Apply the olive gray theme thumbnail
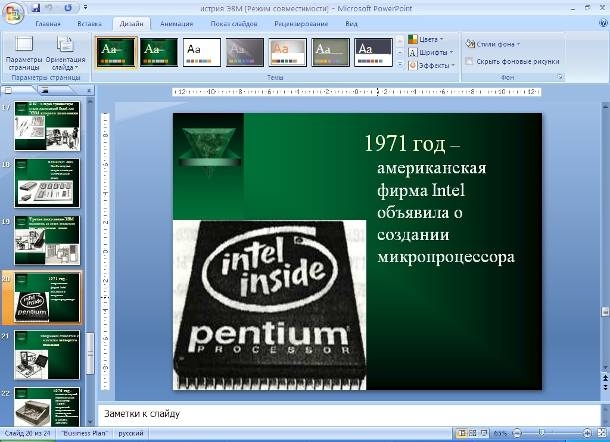This screenshot has height=442, width=610. point(330,52)
